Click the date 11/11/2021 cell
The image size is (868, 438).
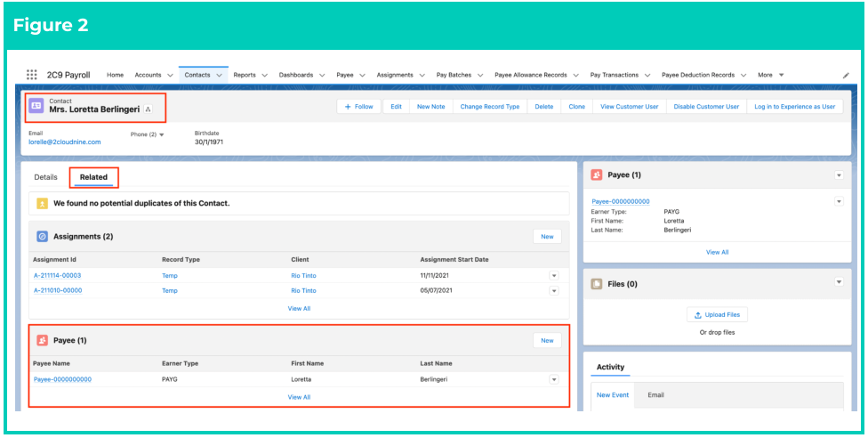435,276
